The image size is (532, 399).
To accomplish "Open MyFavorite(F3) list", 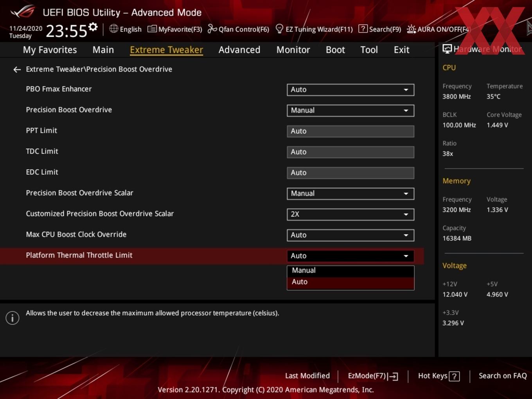I will 175,29.
